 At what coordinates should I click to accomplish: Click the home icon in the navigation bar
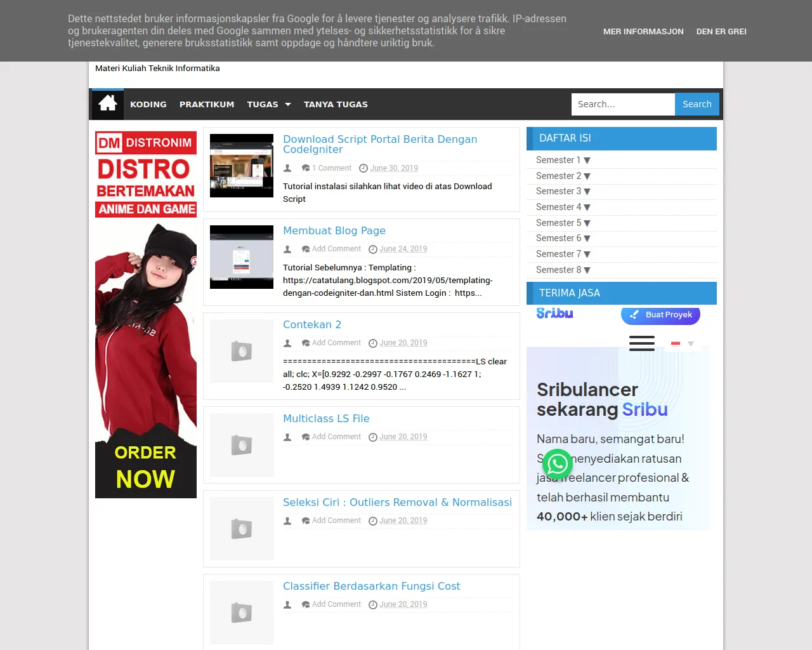tap(107, 103)
